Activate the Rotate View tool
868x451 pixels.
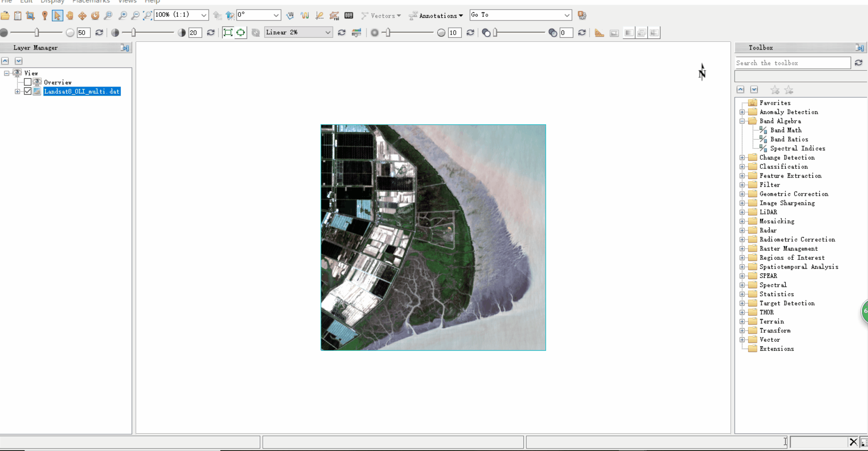(95, 15)
